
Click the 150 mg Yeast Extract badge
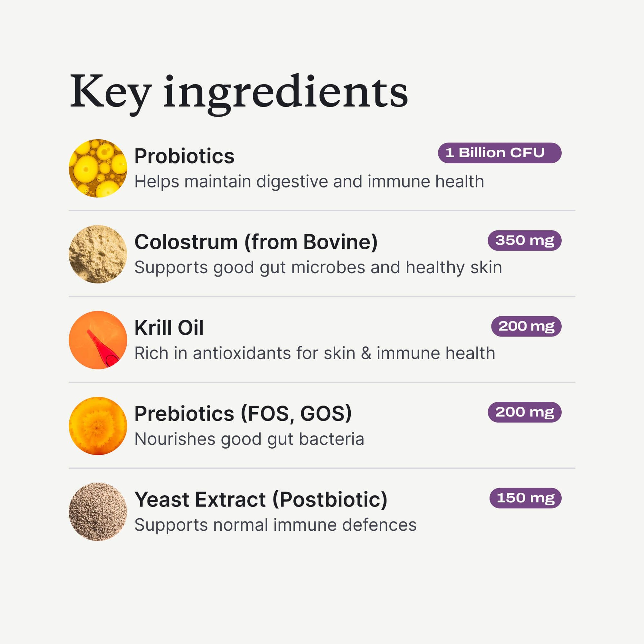coord(525,498)
